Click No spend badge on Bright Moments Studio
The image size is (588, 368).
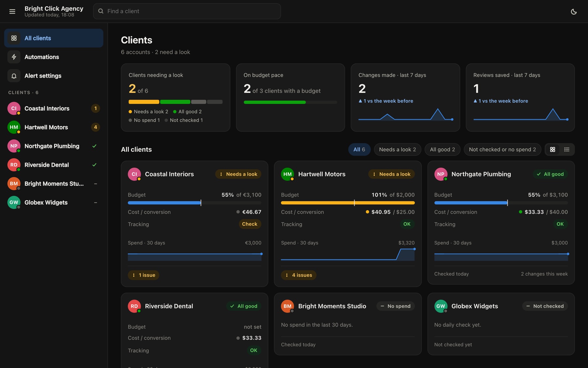pos(396,306)
